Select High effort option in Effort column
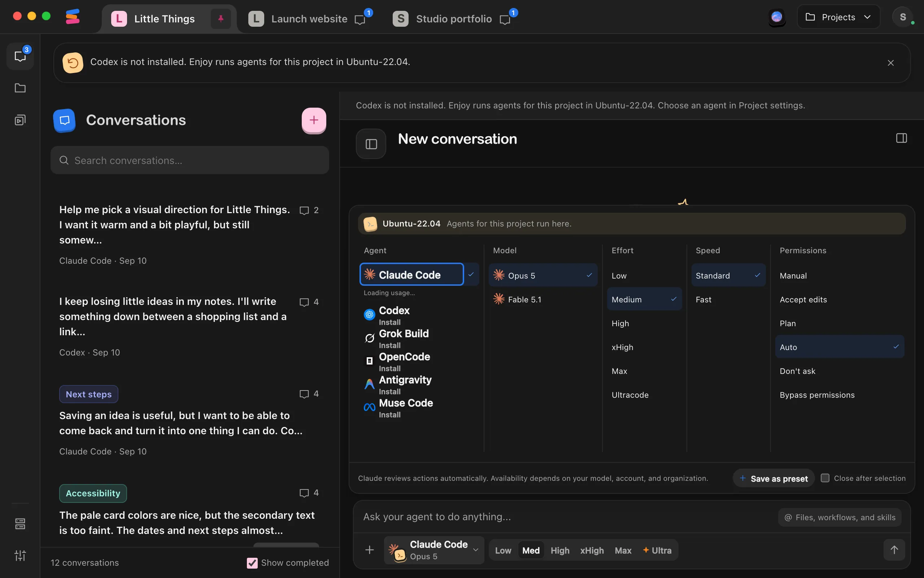 [x=645, y=323]
